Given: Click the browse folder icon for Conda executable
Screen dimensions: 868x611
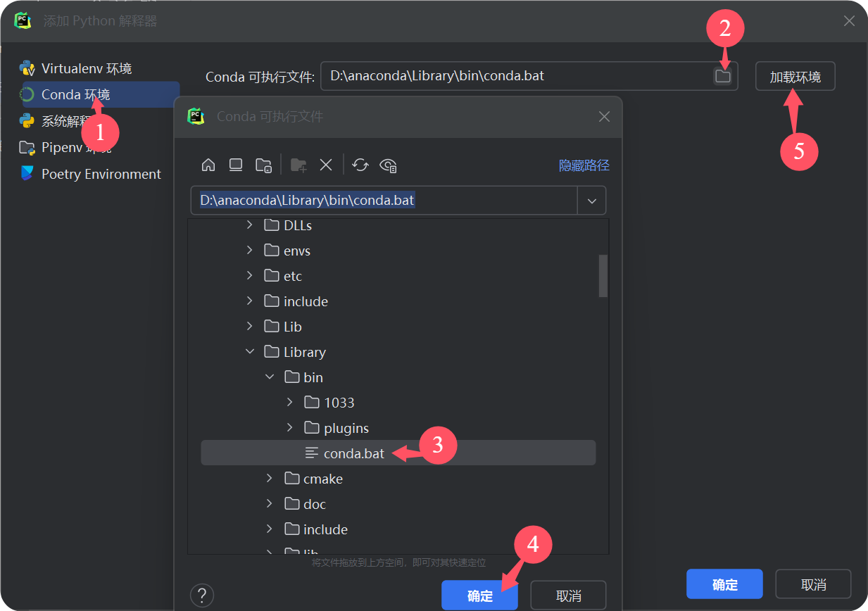Looking at the screenshot, I should 723,76.
